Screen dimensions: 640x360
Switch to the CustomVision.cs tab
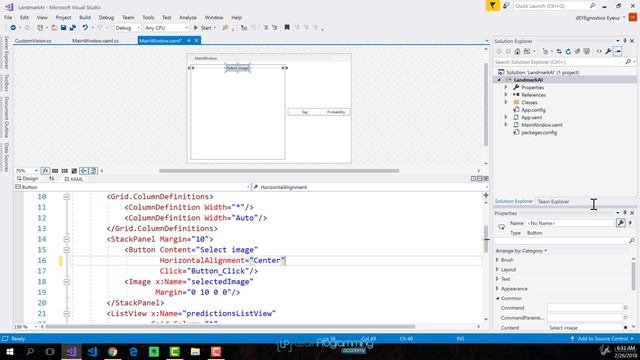click(33, 40)
